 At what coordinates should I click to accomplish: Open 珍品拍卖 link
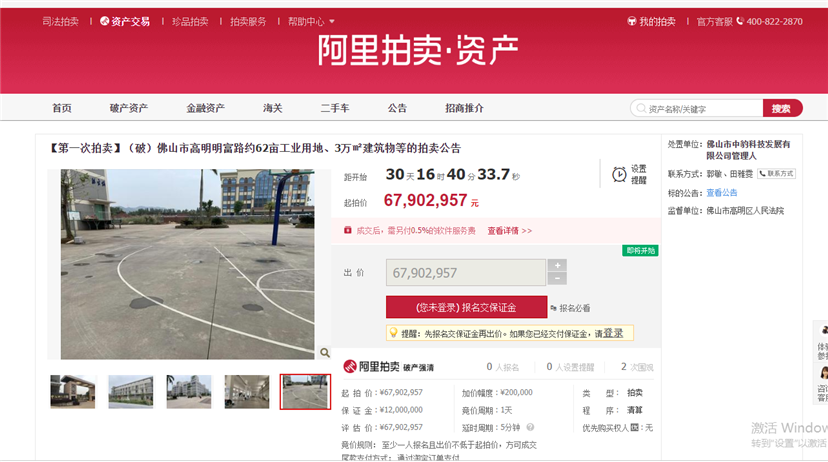190,22
